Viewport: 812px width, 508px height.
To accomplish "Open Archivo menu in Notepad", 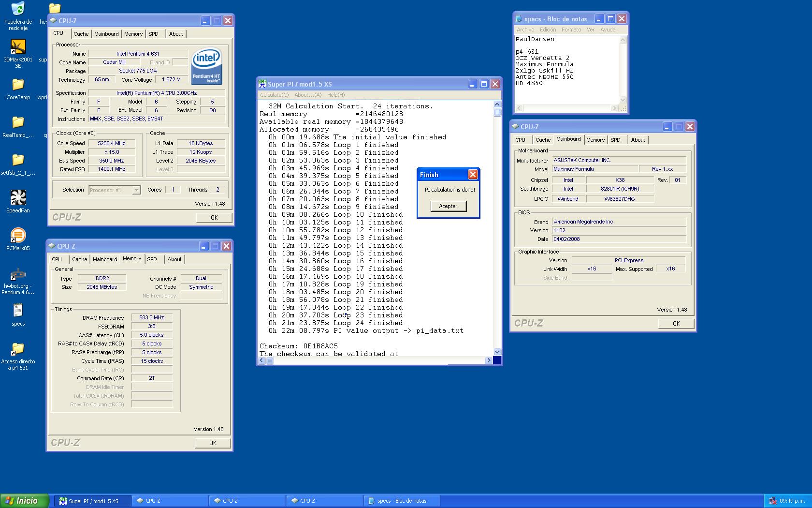I will [x=525, y=30].
